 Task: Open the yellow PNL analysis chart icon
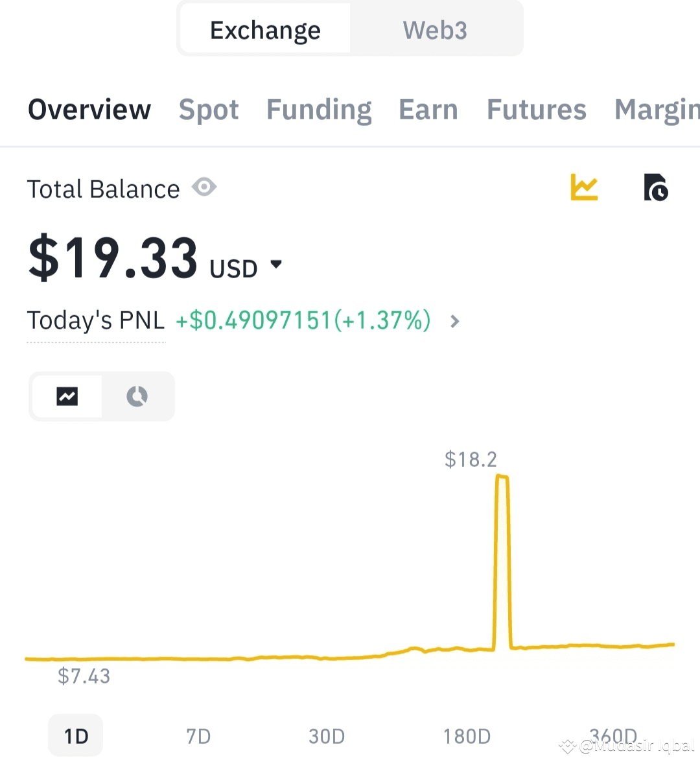584,187
